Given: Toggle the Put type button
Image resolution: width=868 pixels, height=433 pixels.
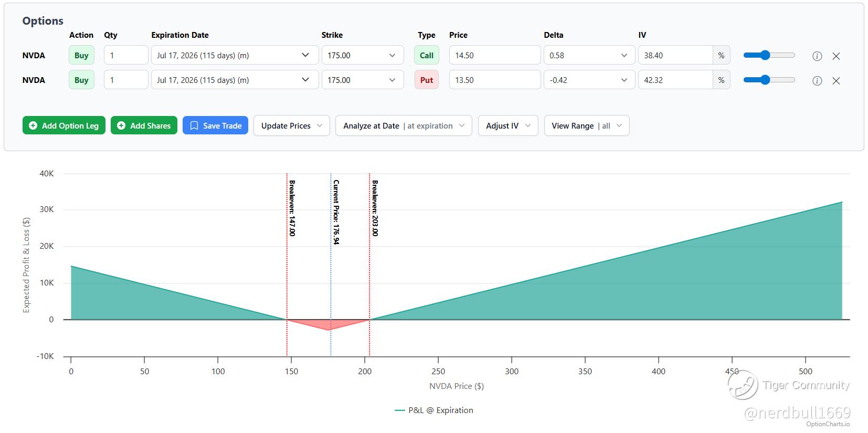Looking at the screenshot, I should [x=427, y=80].
